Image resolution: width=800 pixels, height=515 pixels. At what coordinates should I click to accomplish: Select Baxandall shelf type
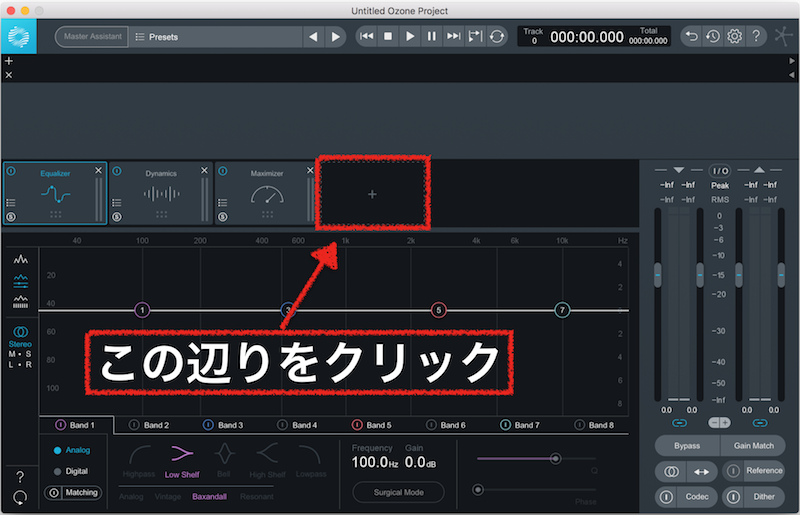(209, 497)
